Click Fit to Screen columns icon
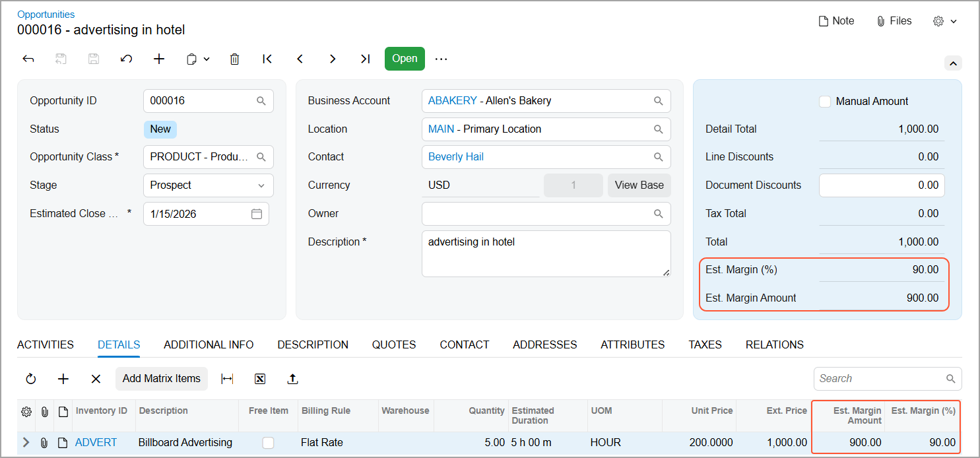Image resolution: width=980 pixels, height=458 pixels. tap(227, 379)
